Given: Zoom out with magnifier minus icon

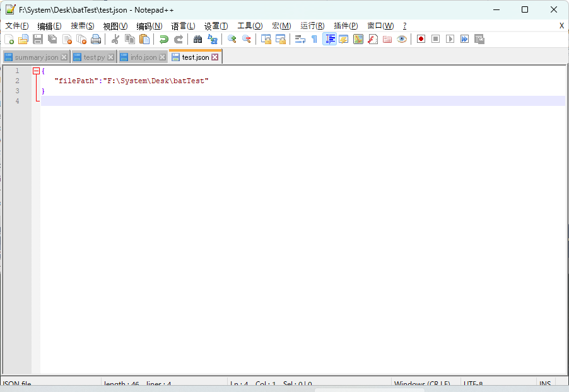Looking at the screenshot, I should coord(247,39).
